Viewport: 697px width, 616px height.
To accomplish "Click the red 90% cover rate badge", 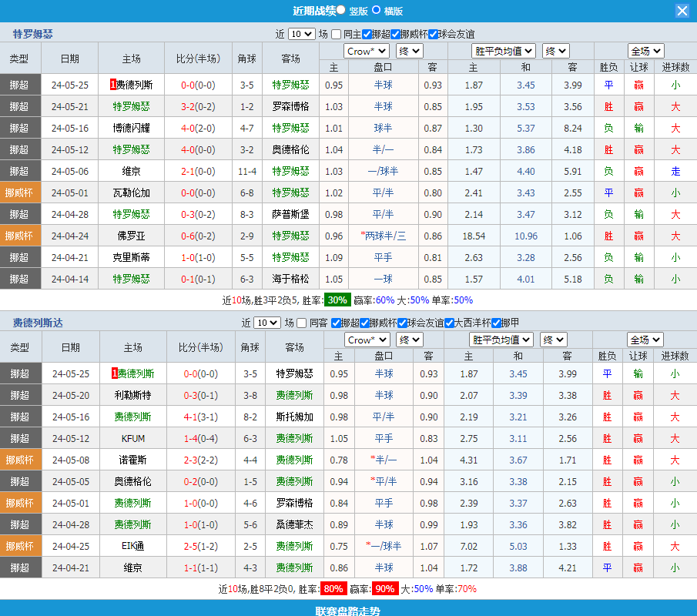I will pos(385,589).
